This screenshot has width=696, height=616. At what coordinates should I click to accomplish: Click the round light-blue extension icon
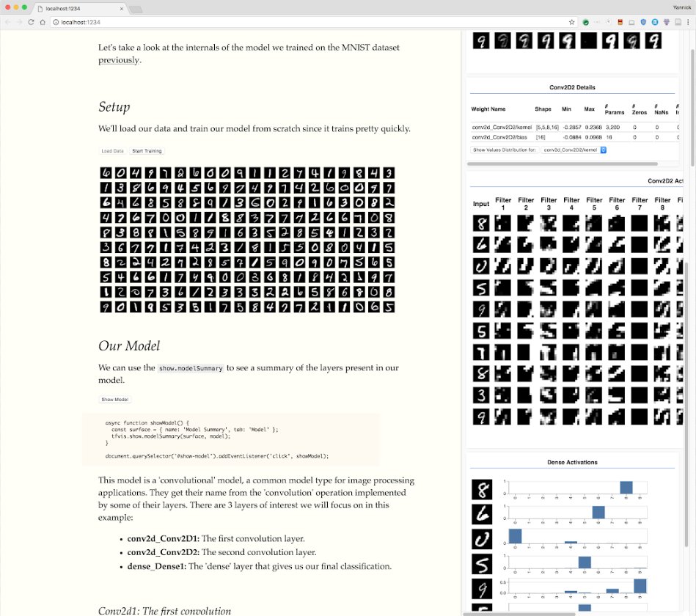pos(655,22)
